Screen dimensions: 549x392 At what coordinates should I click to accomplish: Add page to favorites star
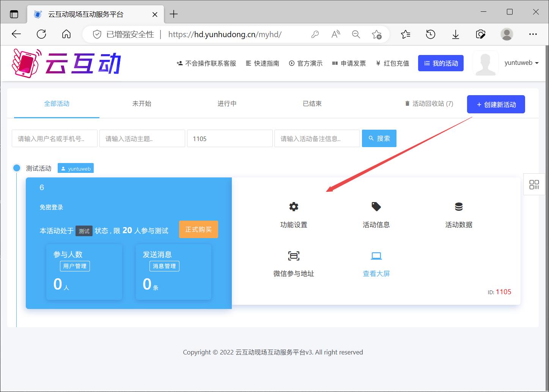click(376, 34)
